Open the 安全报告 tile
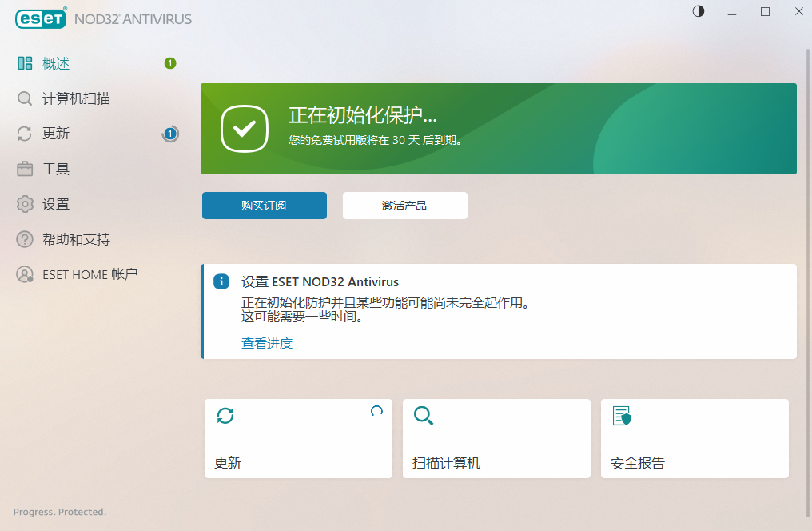 [695, 438]
